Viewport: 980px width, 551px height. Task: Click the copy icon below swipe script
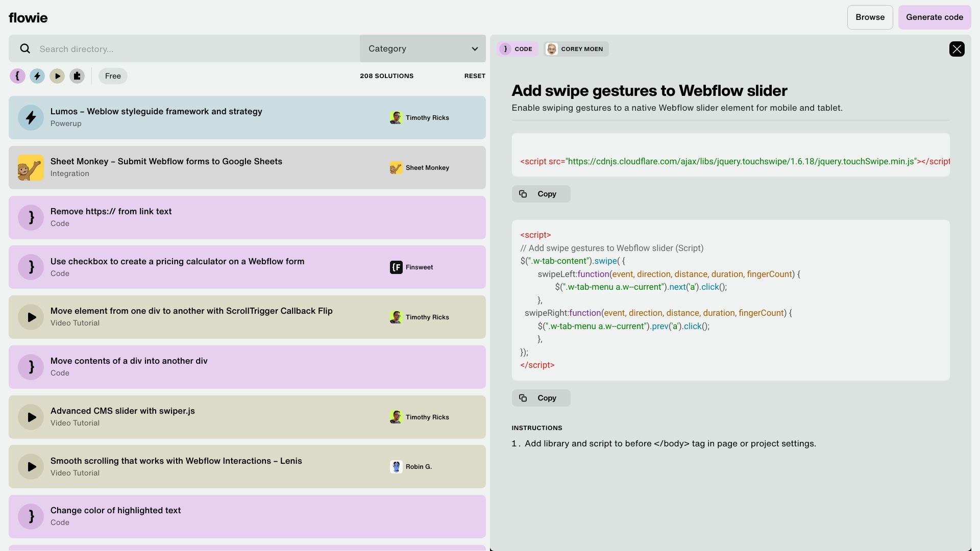523,398
